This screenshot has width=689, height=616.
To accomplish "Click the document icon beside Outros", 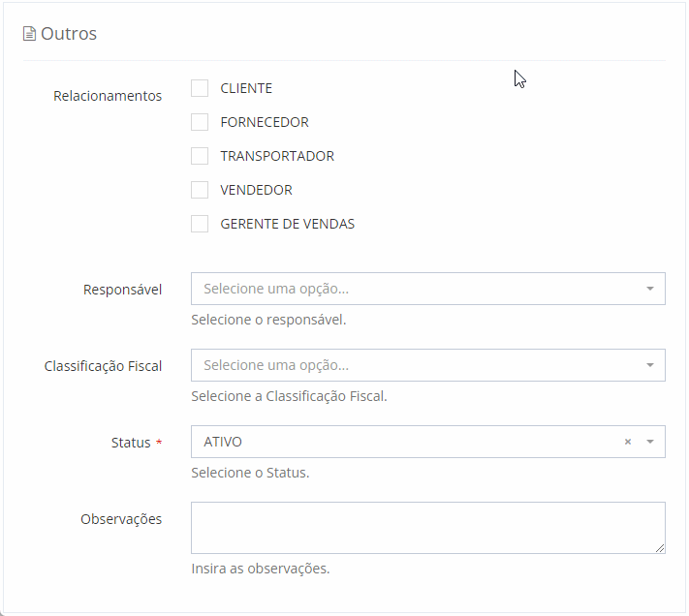I will (x=29, y=34).
